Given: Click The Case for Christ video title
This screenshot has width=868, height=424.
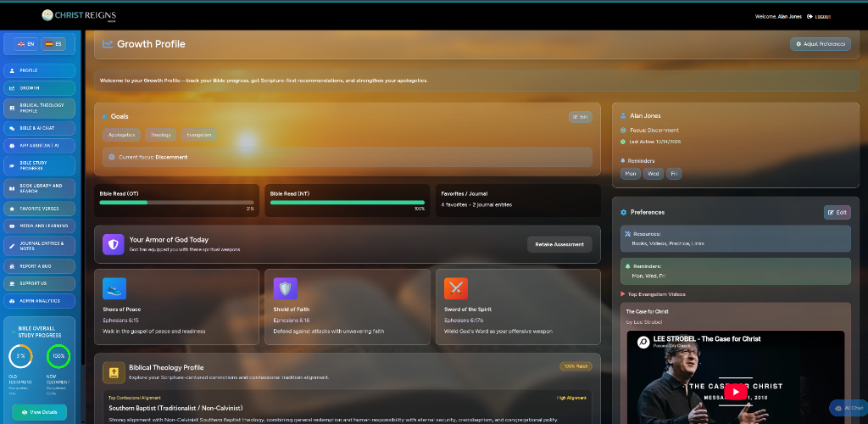Looking at the screenshot, I should (647, 311).
